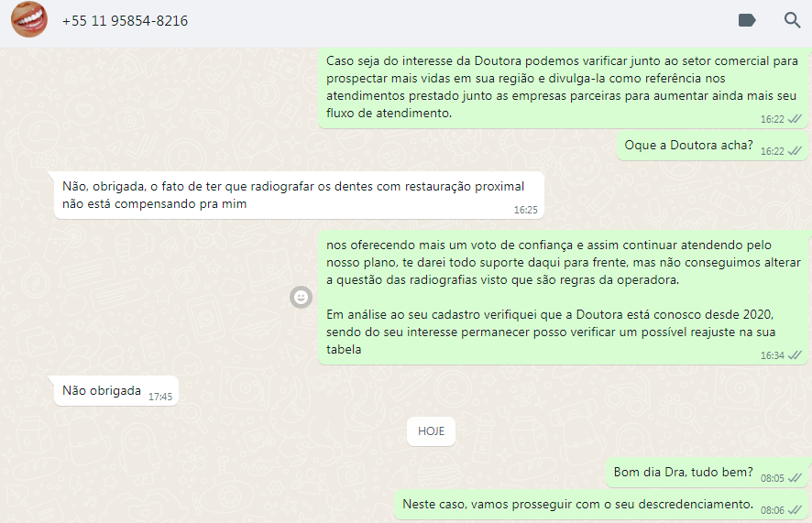812x523 pixels.
Task: Click read-receipt checkmarks on 08:06 message
Action: [x=795, y=510]
